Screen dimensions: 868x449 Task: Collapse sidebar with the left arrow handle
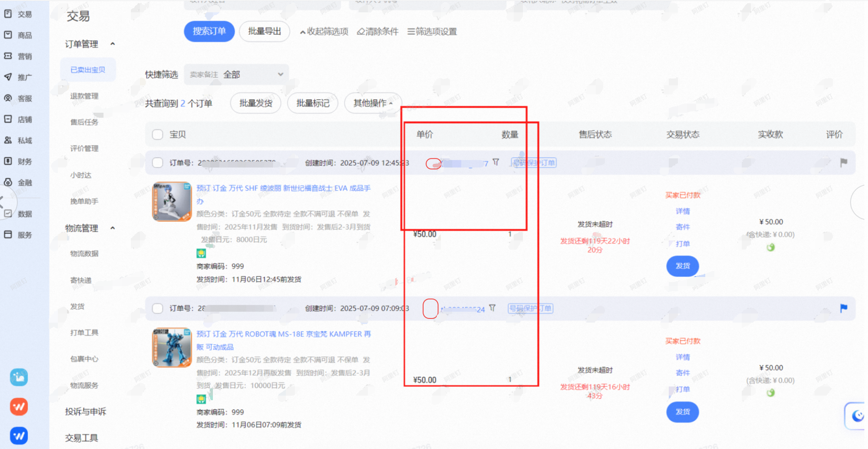[x=3, y=202]
